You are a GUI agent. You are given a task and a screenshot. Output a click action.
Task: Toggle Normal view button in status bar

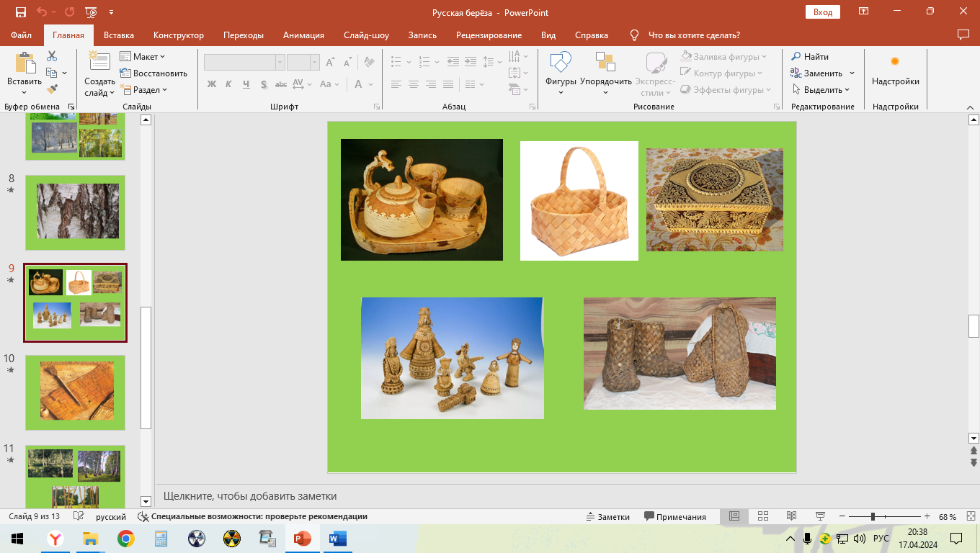click(734, 516)
